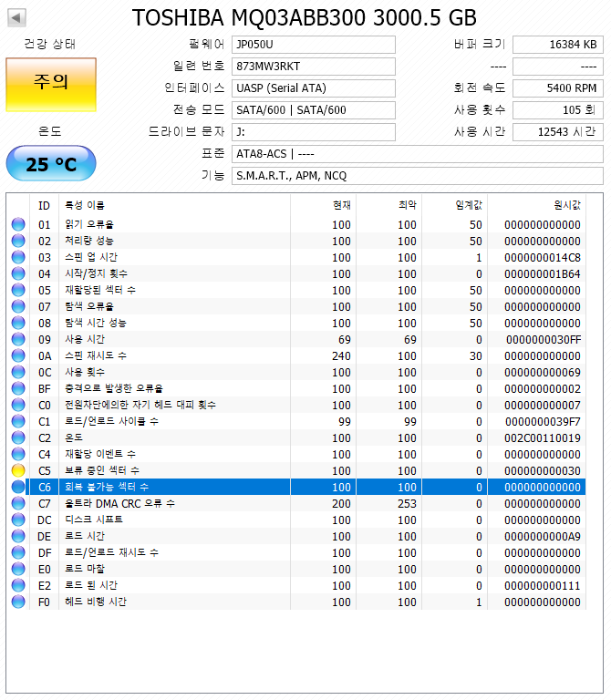Click the blue status icon for row C1
Image resolution: width=611 pixels, height=700 pixels.
click(x=18, y=421)
